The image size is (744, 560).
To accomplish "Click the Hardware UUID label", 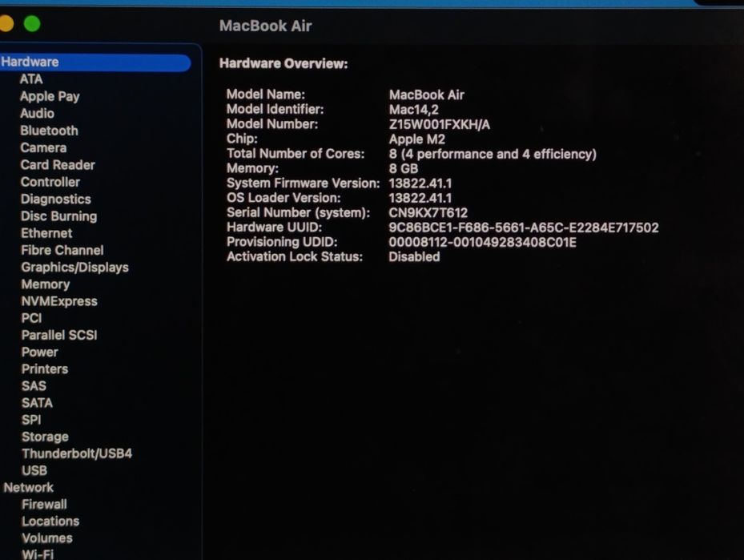I will pyautogui.click(x=274, y=227).
